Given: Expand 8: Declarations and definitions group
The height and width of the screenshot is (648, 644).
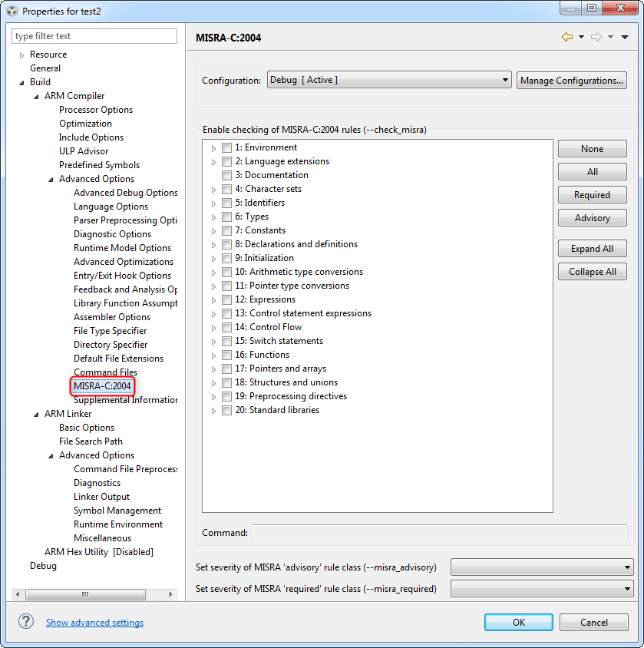Looking at the screenshot, I should tap(213, 245).
